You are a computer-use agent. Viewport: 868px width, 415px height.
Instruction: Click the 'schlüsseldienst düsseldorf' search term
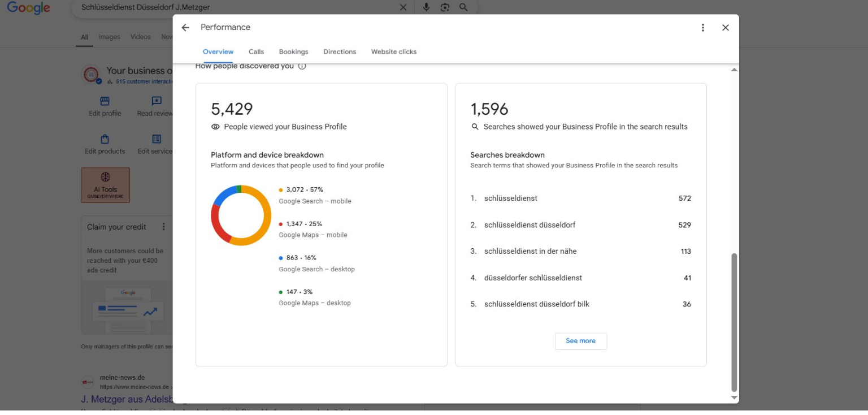coord(530,225)
